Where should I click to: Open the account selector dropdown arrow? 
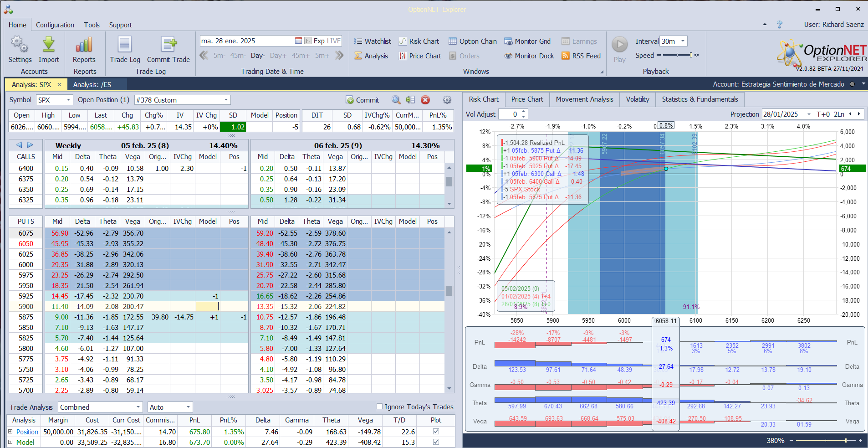coord(863,84)
